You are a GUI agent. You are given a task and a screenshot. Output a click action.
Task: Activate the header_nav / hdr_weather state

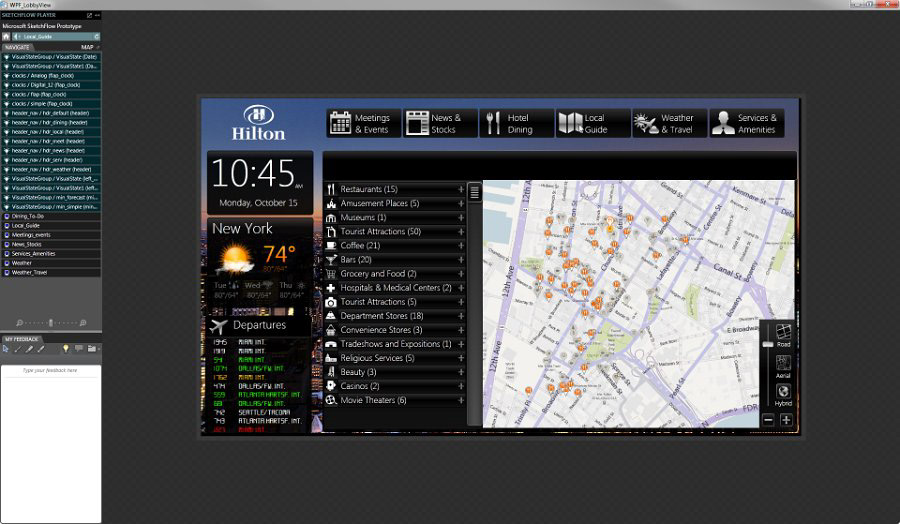point(51,169)
